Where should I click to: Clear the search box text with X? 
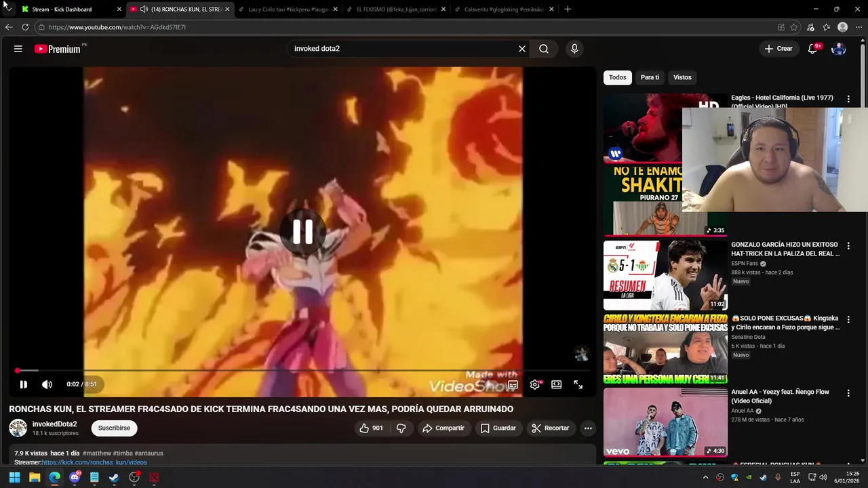tap(522, 49)
